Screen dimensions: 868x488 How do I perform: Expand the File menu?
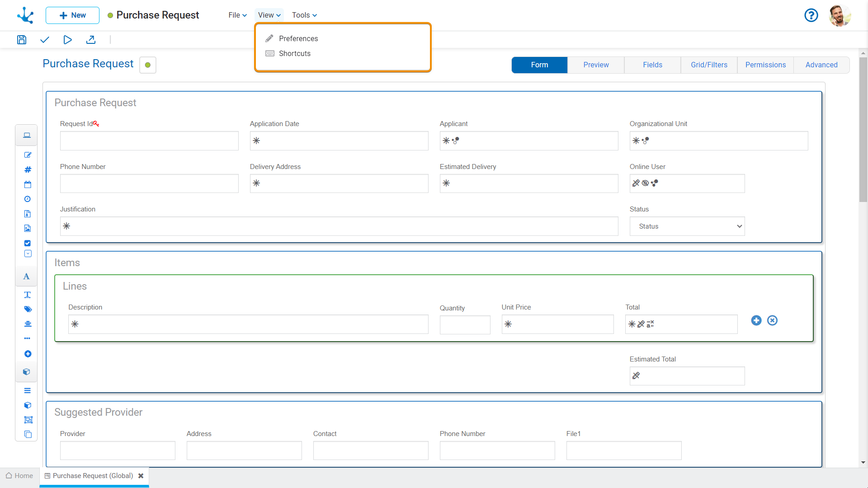(x=237, y=15)
